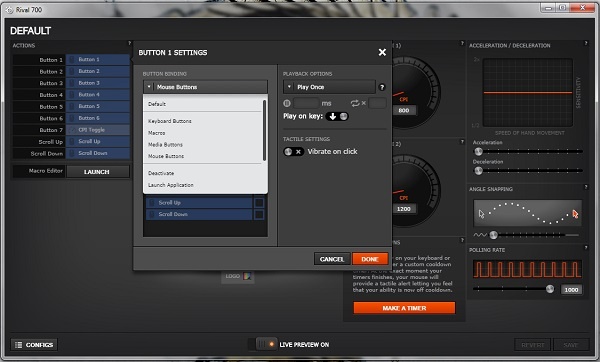This screenshot has width=600, height=362.
Task: Choose Macros from the binding list
Action: [x=157, y=133]
